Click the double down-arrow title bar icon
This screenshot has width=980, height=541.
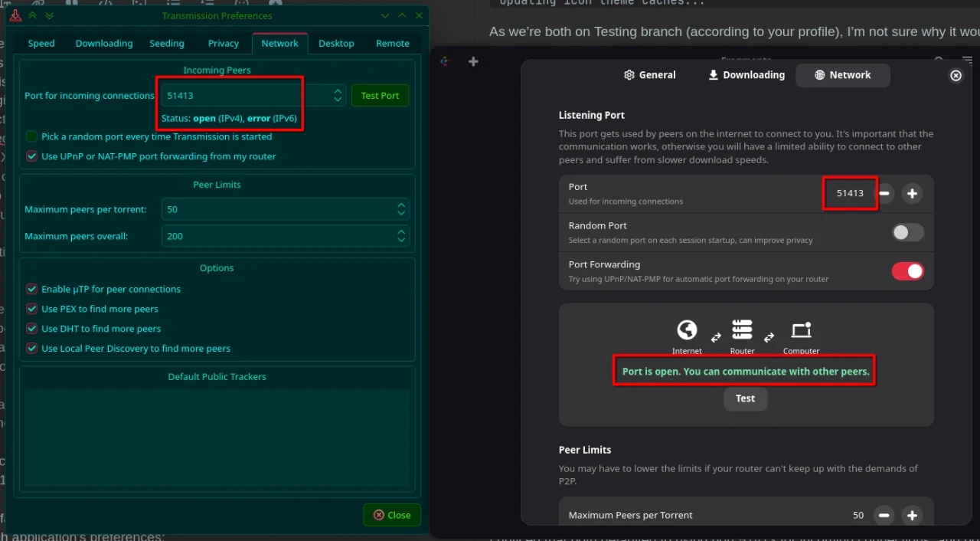point(49,15)
